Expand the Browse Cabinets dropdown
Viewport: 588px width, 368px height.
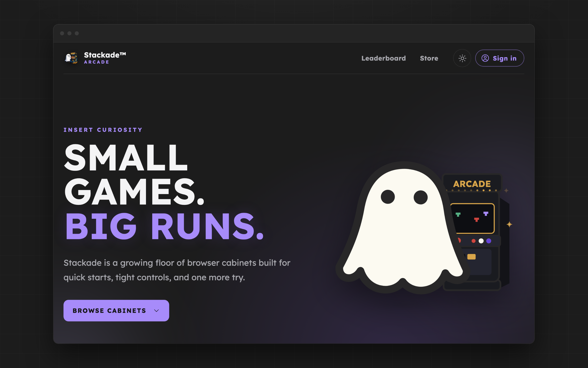pyautogui.click(x=116, y=311)
